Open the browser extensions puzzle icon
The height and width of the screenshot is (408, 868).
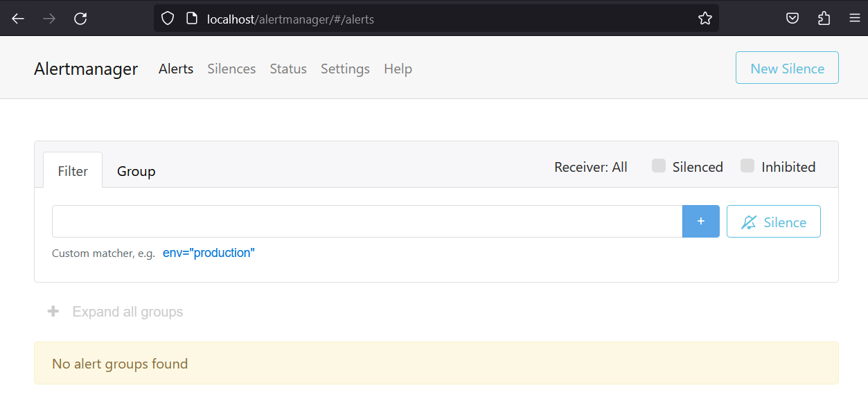pos(824,19)
